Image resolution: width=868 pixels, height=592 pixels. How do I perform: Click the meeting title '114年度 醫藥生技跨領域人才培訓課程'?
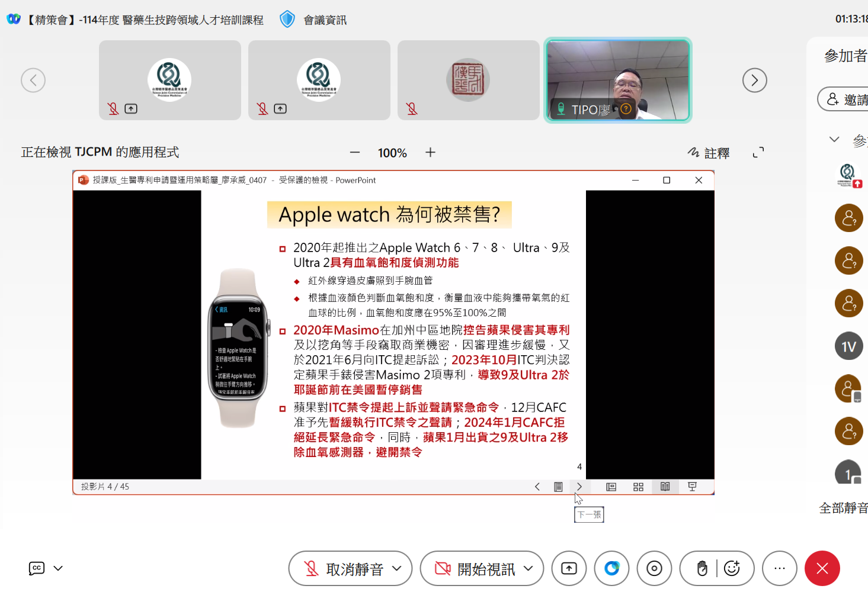click(172, 20)
